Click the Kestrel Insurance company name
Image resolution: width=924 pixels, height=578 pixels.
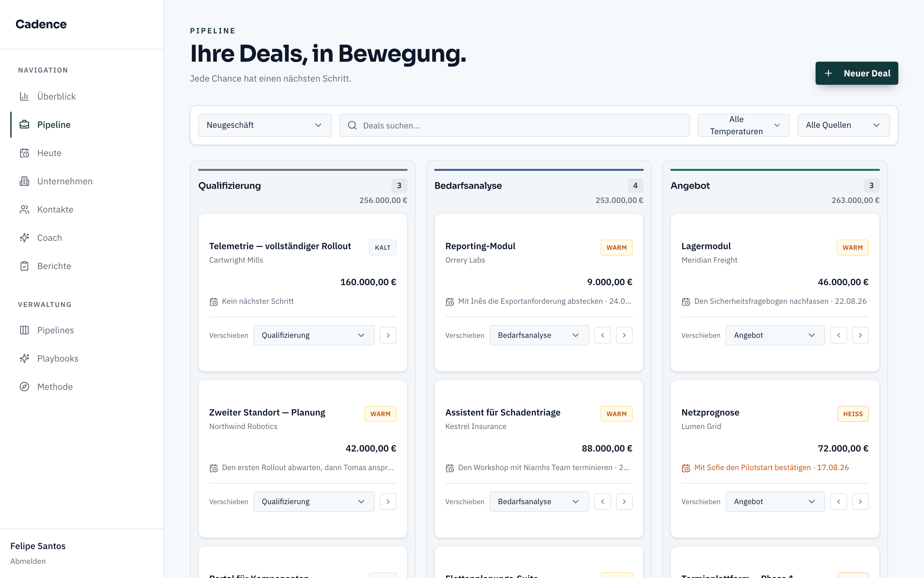tap(476, 426)
